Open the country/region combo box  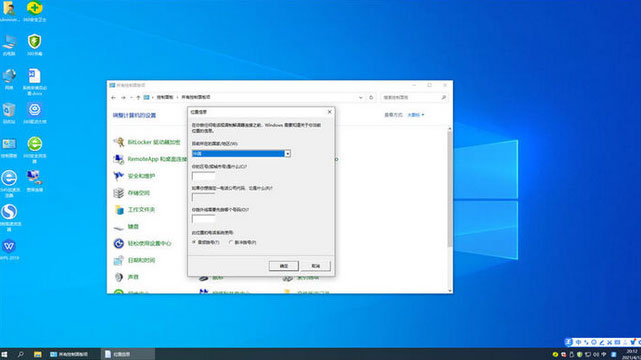pyautogui.click(x=241, y=154)
